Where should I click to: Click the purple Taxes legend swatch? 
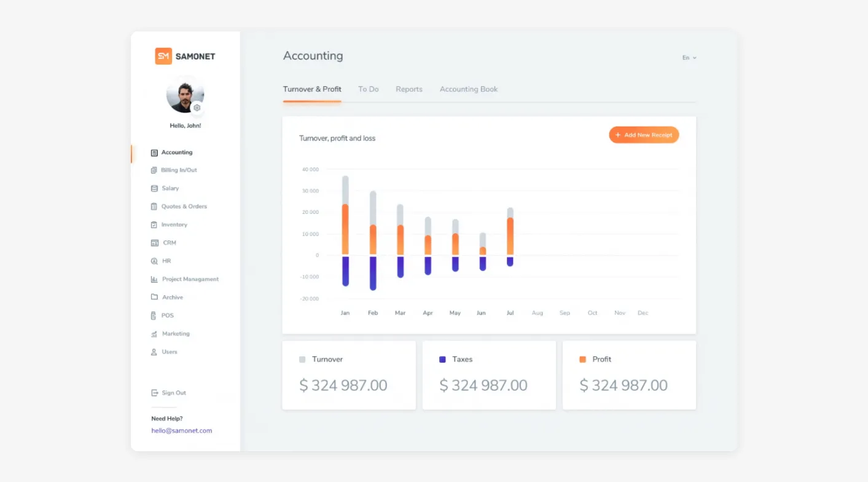pyautogui.click(x=442, y=360)
